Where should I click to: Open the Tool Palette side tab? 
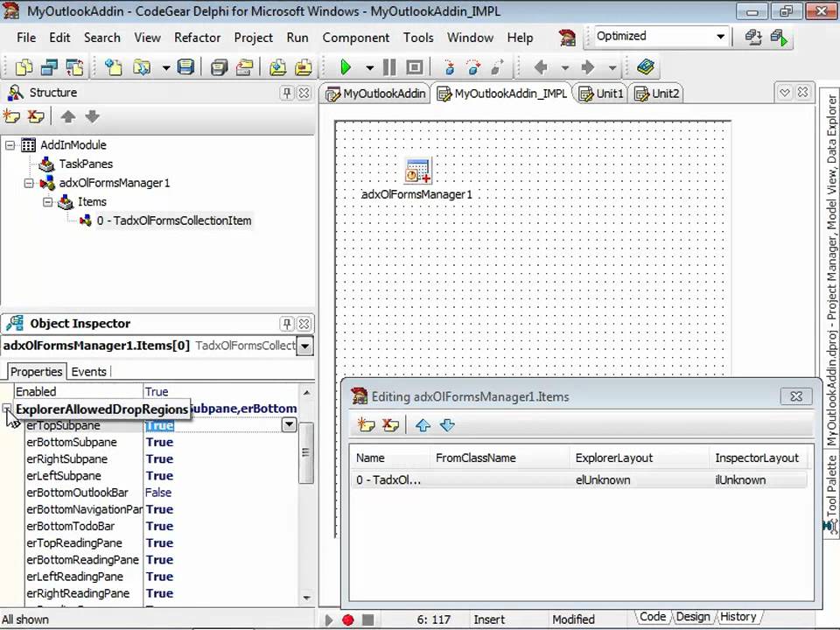coord(831,492)
